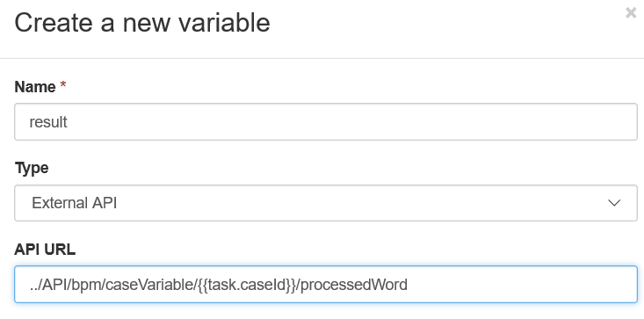
Task: Click blank area after the API URL text
Action: 522,285
